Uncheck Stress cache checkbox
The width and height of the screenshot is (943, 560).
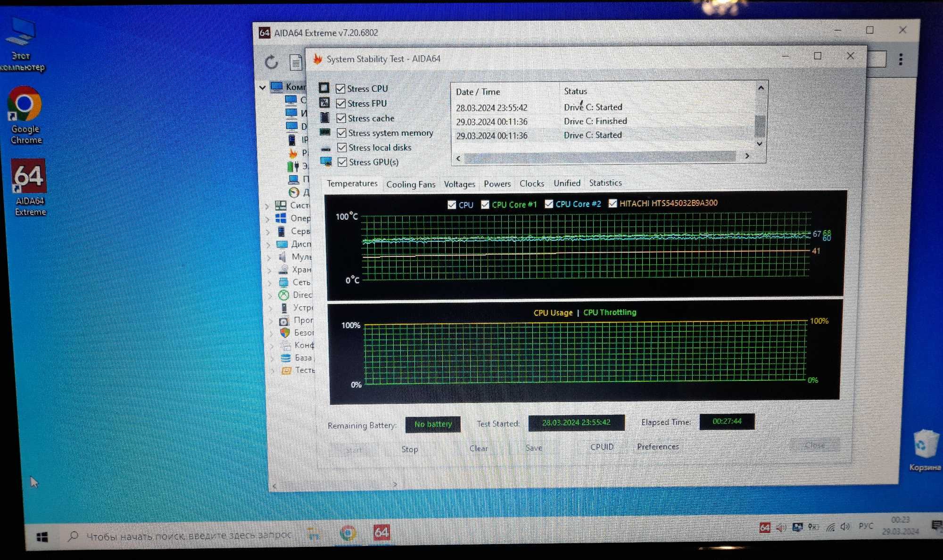(x=341, y=118)
